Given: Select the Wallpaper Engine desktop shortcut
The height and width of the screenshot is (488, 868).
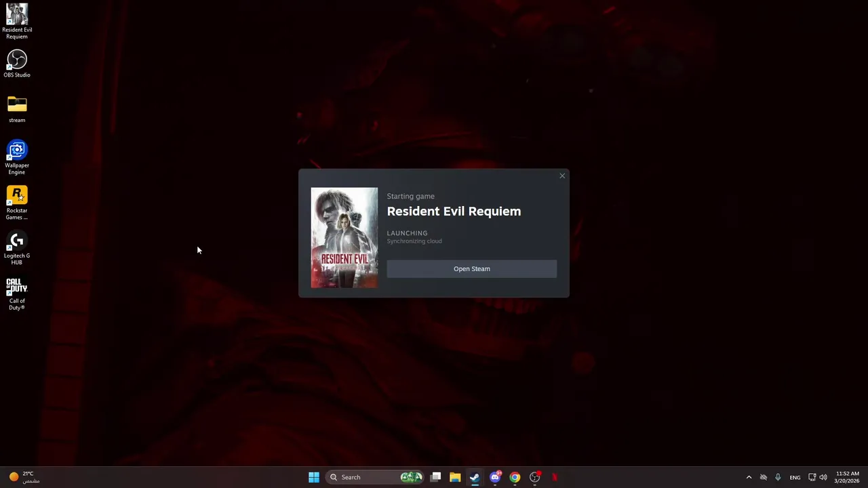Looking at the screenshot, I should (17, 157).
